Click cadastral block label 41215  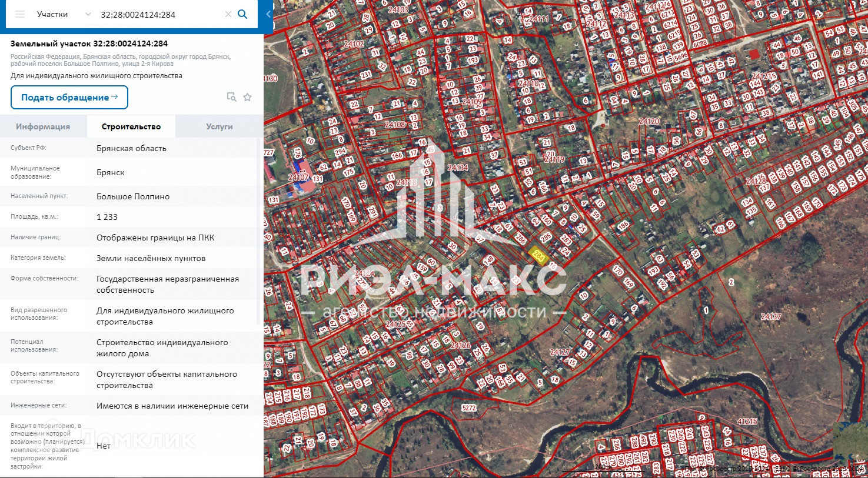coord(747,422)
